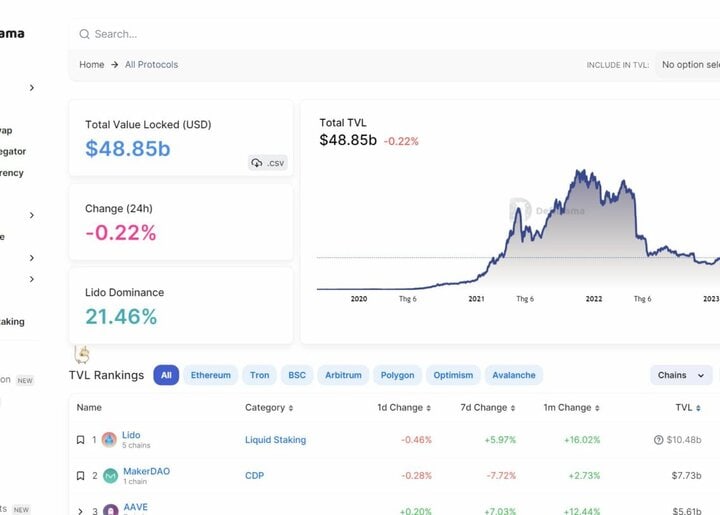Screen dimensions: 720x515
Task: Click the AAVE protocol logo
Action: [109, 511]
